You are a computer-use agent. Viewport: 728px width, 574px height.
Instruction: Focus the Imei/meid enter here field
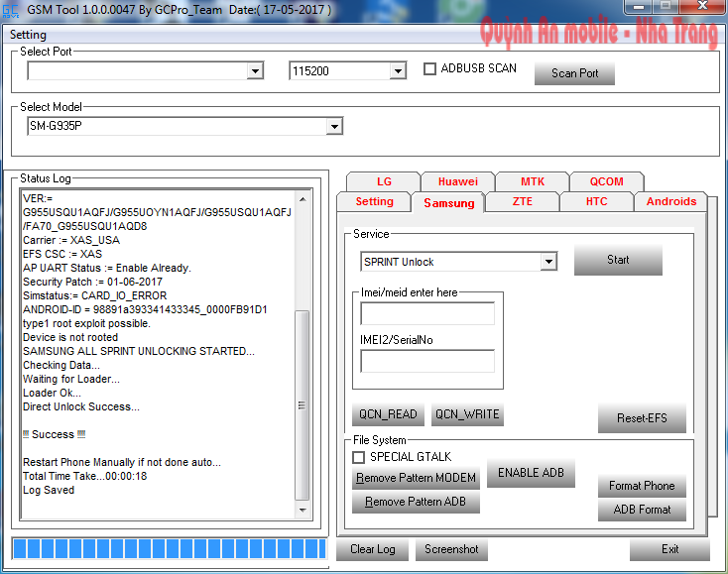tap(427, 313)
